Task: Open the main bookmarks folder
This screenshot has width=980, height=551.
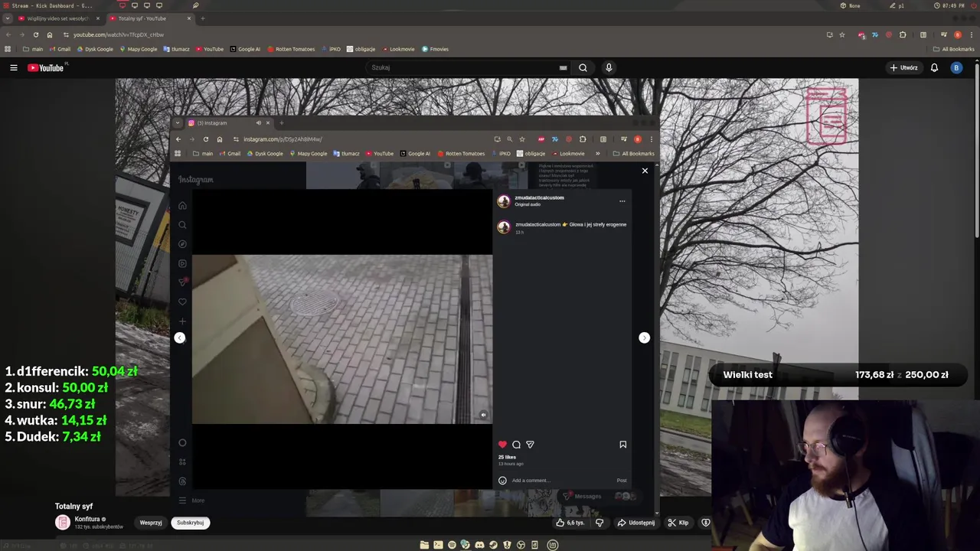Action: 33,49
